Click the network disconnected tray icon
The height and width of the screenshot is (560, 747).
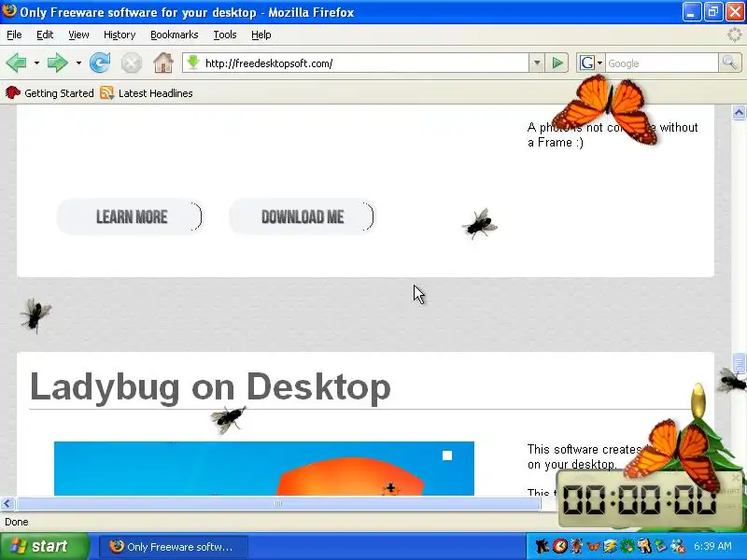click(x=678, y=546)
